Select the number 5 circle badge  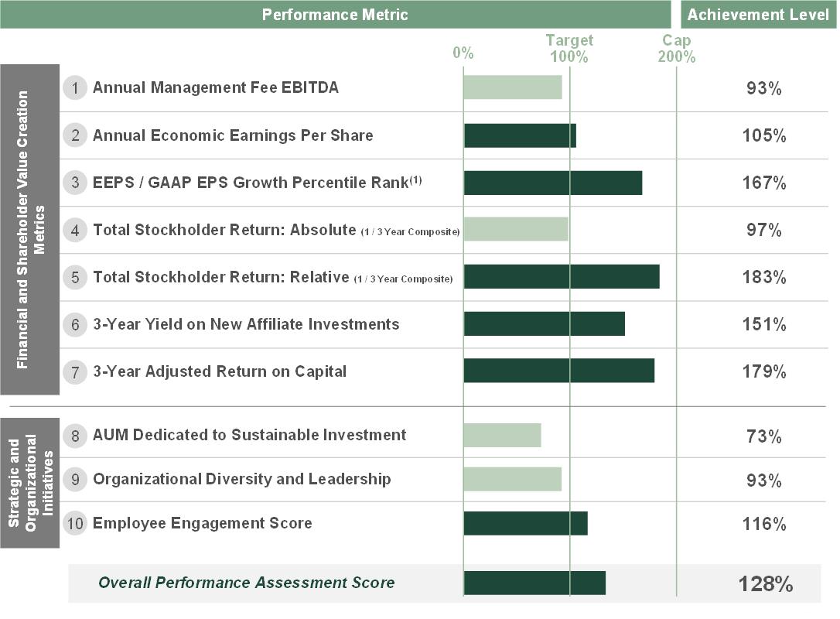(x=75, y=277)
